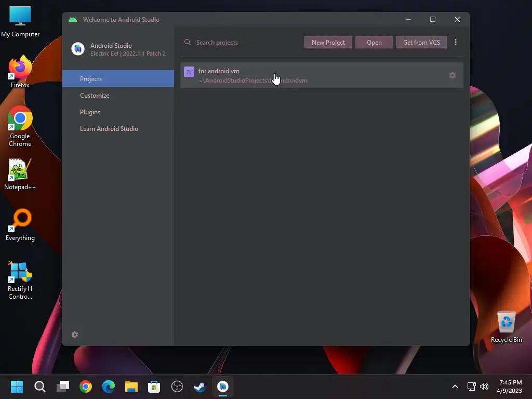Open the Windows Start menu
This screenshot has width=532, height=399.
click(17, 387)
